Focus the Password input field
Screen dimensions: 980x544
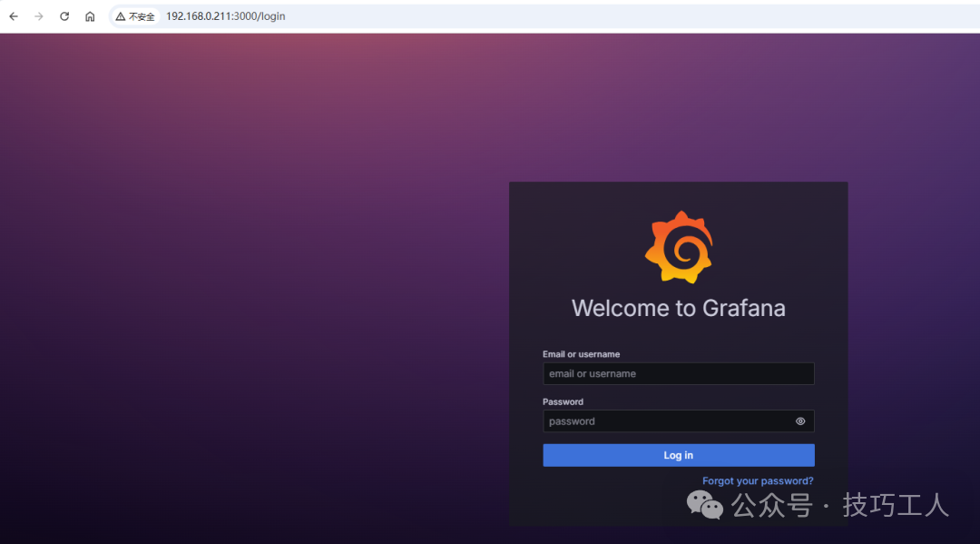click(x=678, y=420)
